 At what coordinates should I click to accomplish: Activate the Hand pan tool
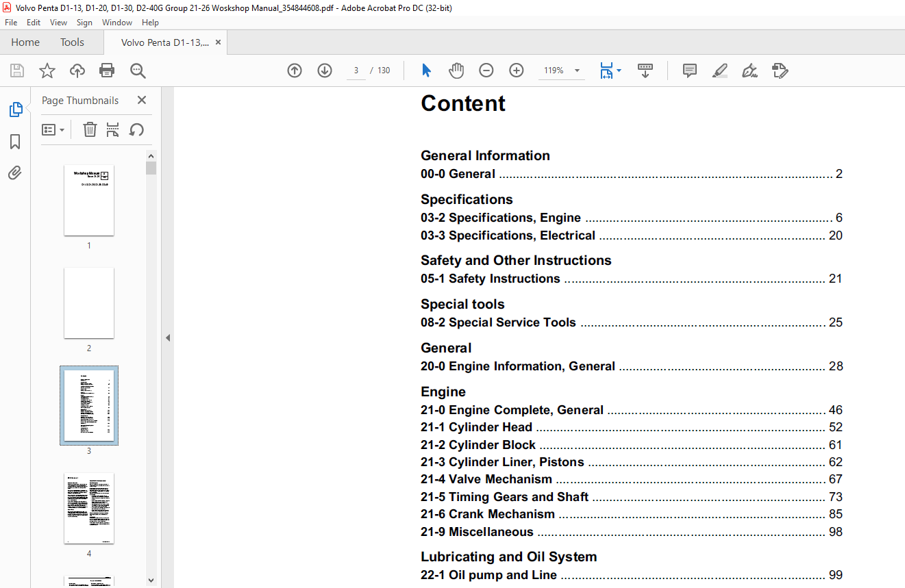tap(456, 71)
